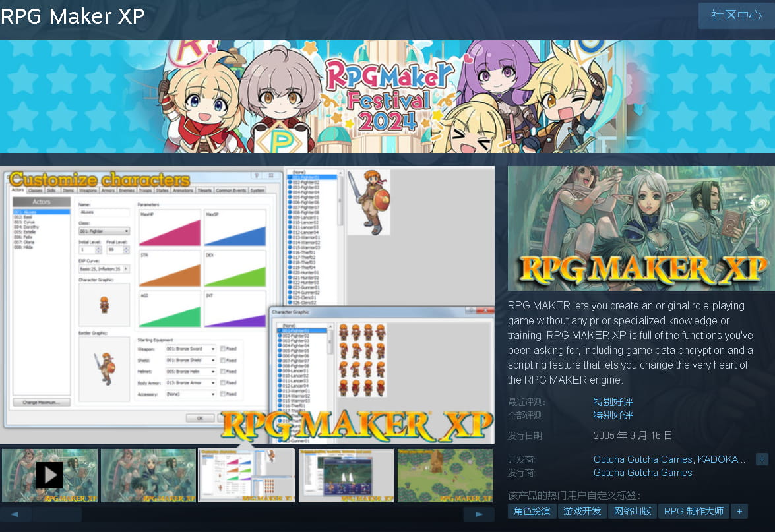Select the second thumbnail with RPG Maker XP artwork
Image resolution: width=775 pixels, height=532 pixels.
(148, 475)
